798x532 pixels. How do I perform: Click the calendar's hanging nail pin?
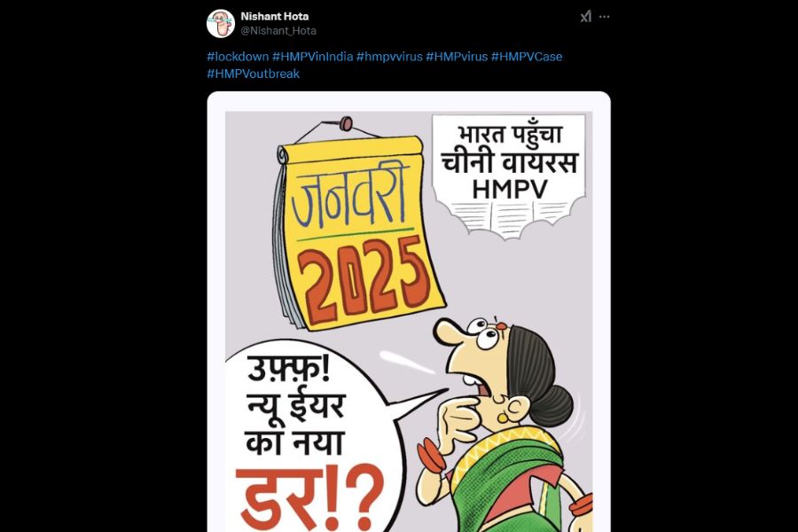346,123
